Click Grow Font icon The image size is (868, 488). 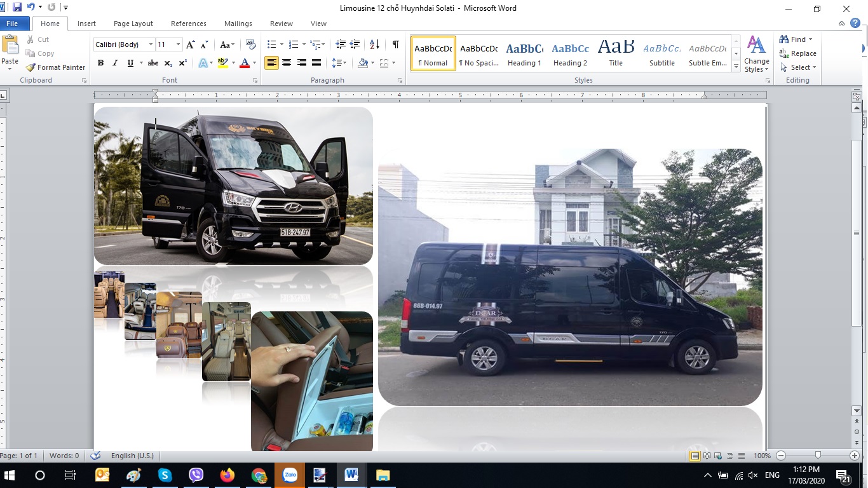pos(190,44)
